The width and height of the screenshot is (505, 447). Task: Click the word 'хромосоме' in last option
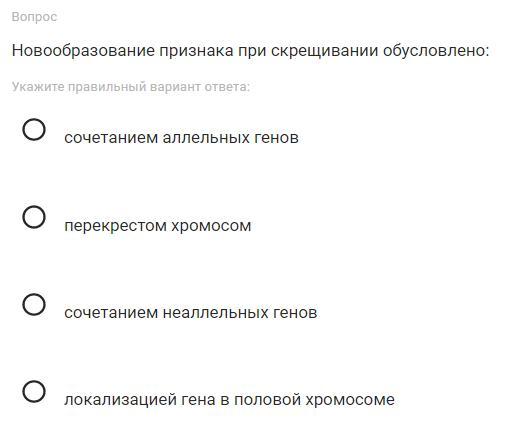click(350, 400)
